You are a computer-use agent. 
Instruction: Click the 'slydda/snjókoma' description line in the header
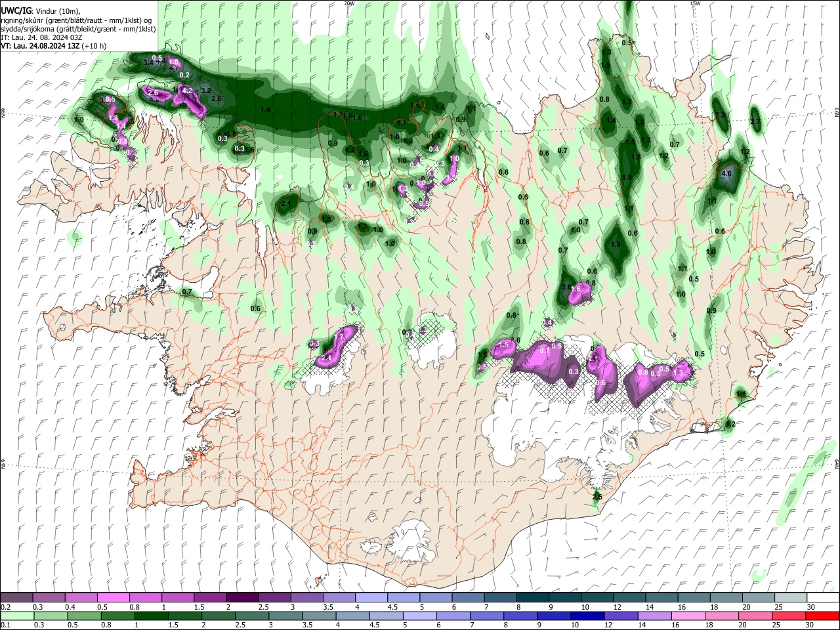pos(79,29)
